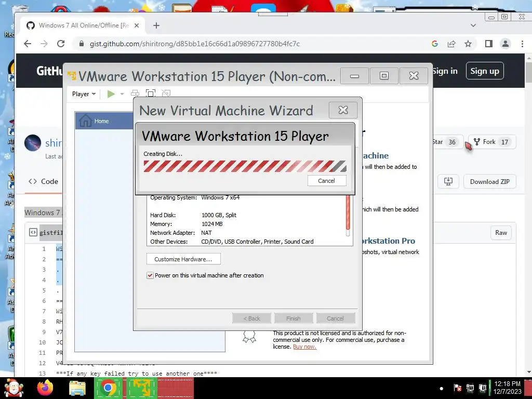Toggle Power on this virtual machine checkbox
This screenshot has width=532, height=399.
pyautogui.click(x=150, y=275)
